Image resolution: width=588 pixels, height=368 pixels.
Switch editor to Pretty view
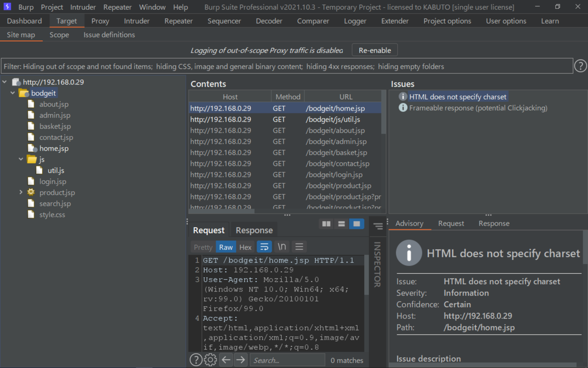[203, 247]
